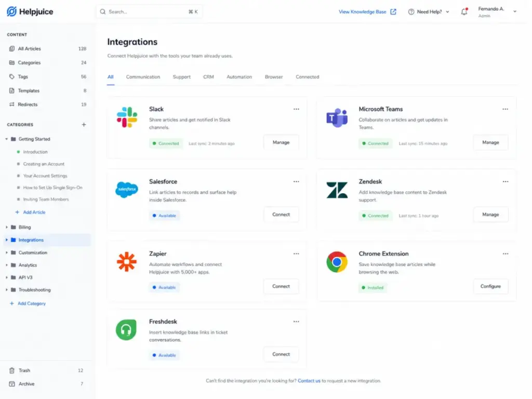The height and width of the screenshot is (399, 532).
Task: Expand the API V3 category arrow
Action: (x=6, y=277)
